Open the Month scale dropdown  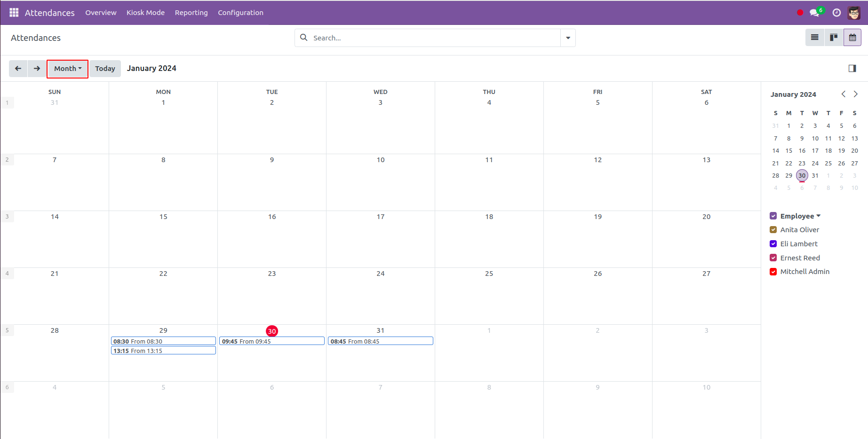pyautogui.click(x=68, y=69)
